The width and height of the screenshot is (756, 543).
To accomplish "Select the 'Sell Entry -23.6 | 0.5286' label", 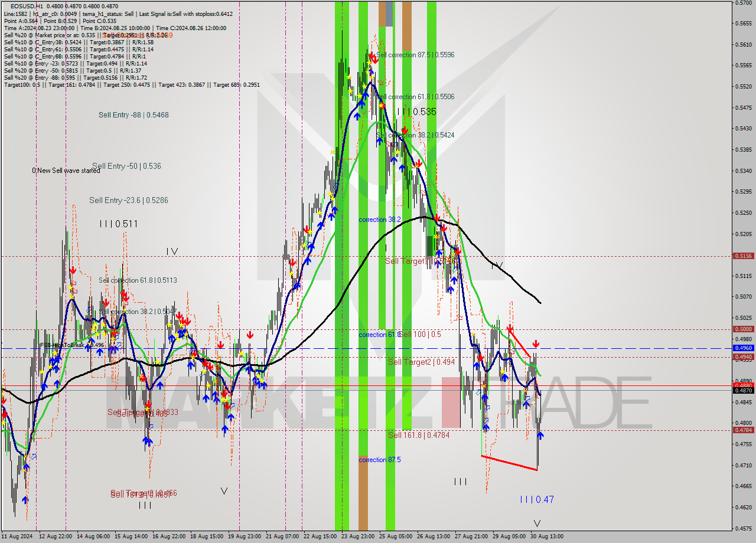I will tap(129, 201).
